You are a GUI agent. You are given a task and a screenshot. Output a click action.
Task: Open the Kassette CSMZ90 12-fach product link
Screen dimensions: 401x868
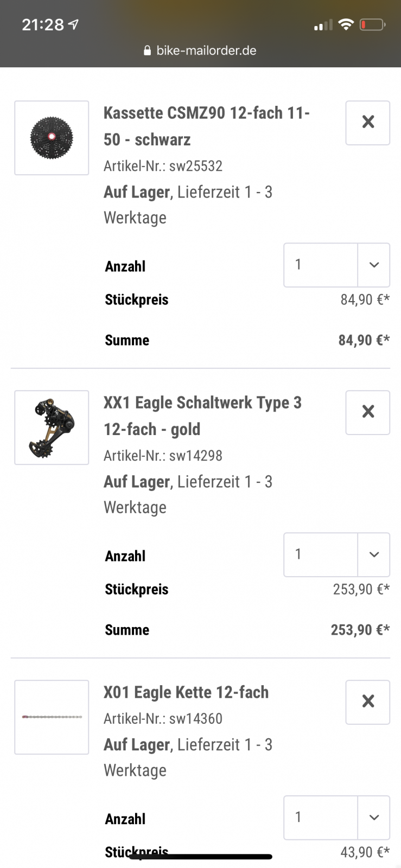coord(206,126)
